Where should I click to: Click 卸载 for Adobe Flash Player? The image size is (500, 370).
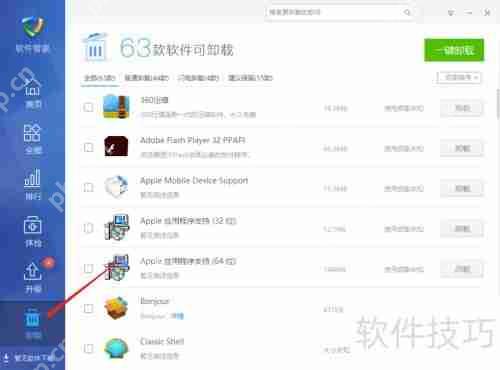pos(462,148)
